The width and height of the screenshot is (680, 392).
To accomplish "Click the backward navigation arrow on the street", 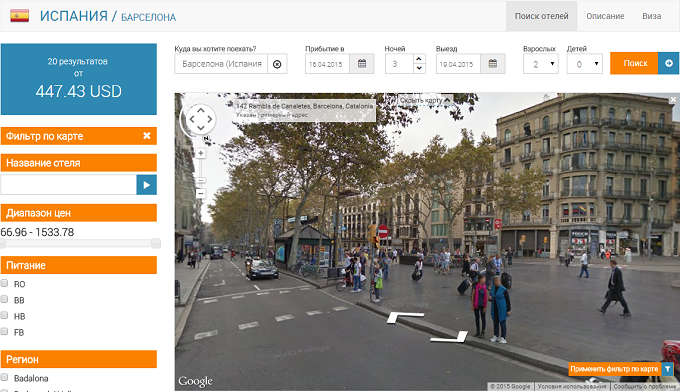I will (x=450, y=336).
